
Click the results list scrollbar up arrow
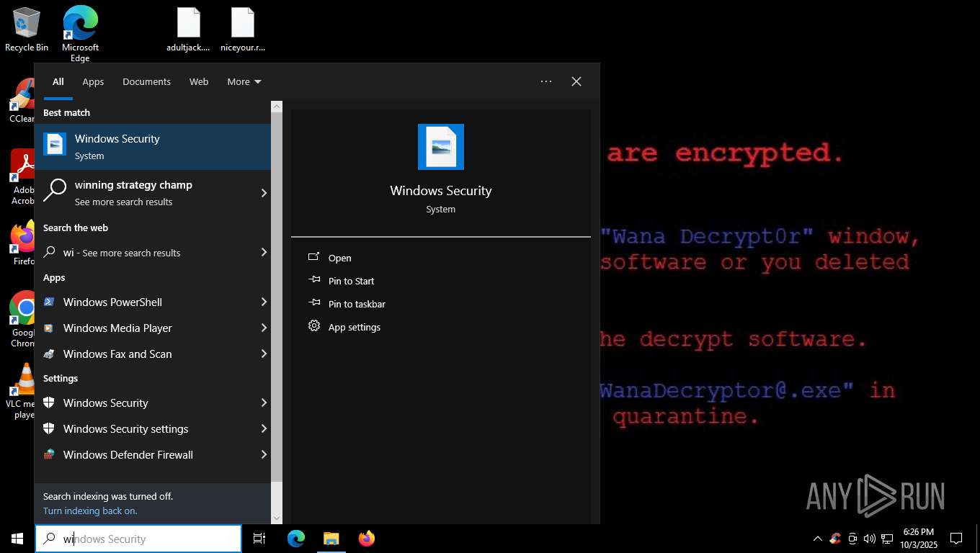tap(277, 107)
